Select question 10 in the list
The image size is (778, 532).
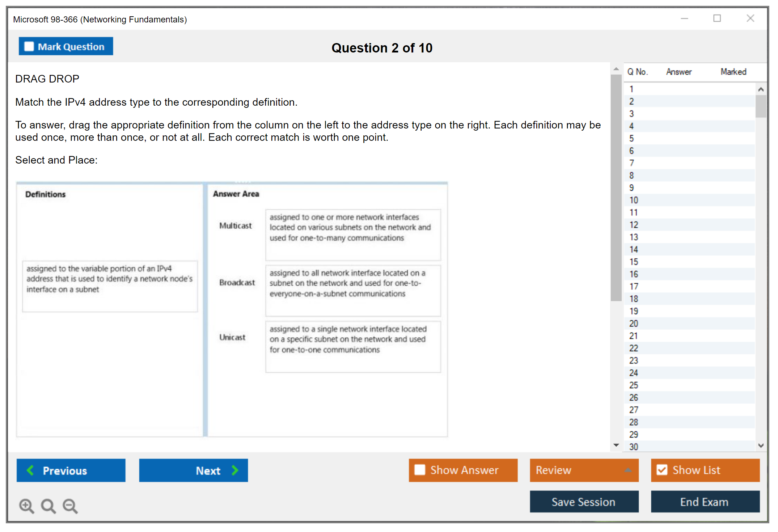634,200
